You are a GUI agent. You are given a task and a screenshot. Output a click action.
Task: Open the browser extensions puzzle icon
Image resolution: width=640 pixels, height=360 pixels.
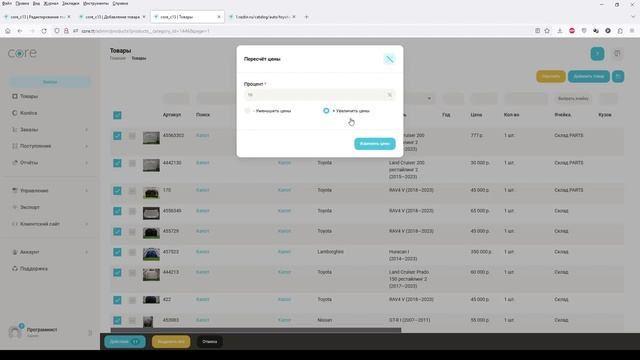(620, 31)
